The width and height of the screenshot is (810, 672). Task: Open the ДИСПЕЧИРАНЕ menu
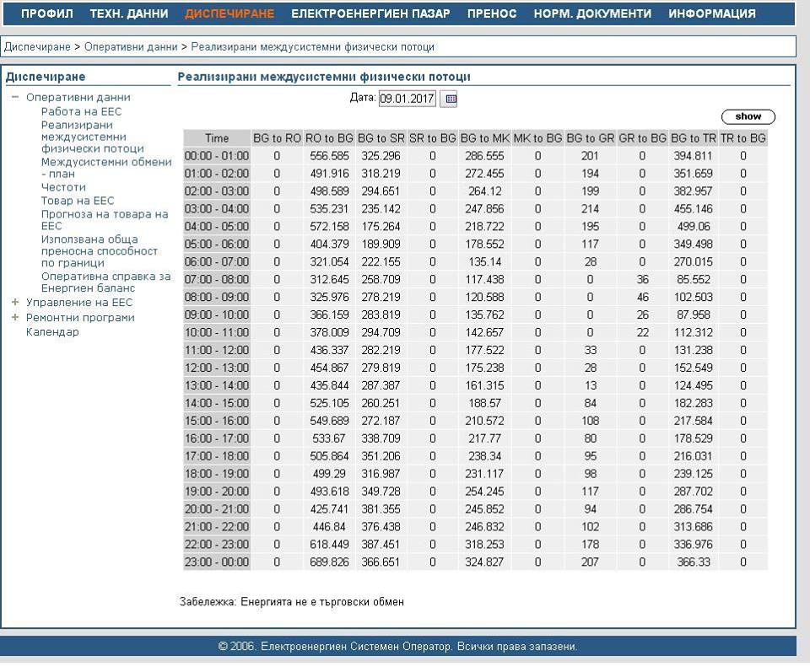coord(229,13)
